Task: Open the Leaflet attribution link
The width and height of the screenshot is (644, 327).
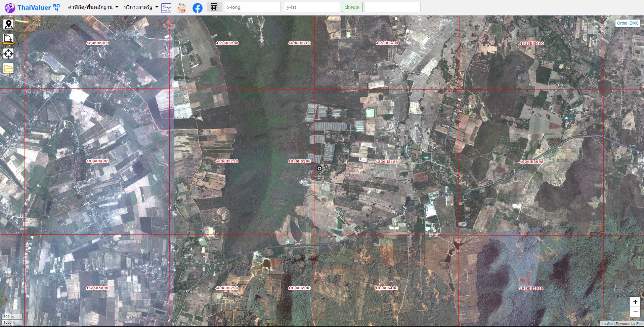Action: pyautogui.click(x=607, y=324)
